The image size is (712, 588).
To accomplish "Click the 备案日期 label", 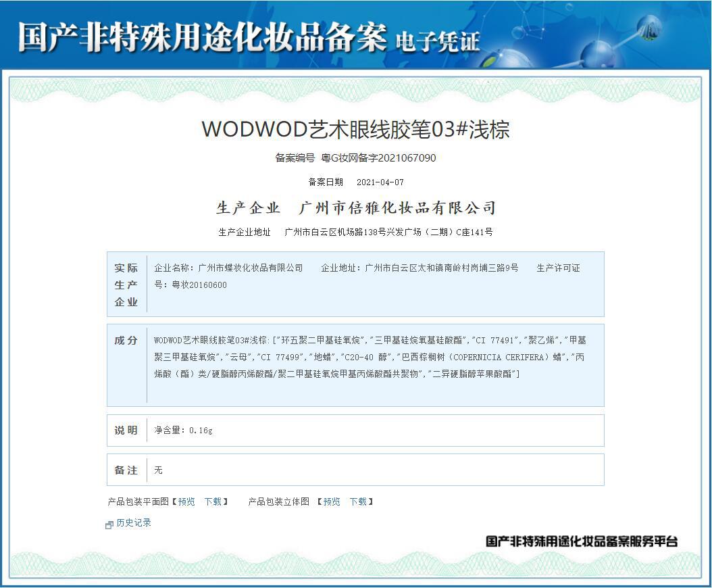I will tap(326, 182).
